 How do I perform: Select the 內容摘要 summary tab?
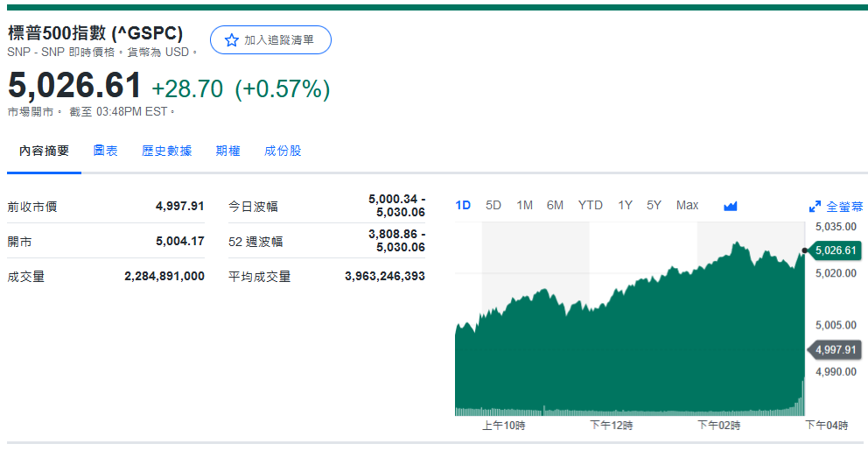click(x=44, y=151)
